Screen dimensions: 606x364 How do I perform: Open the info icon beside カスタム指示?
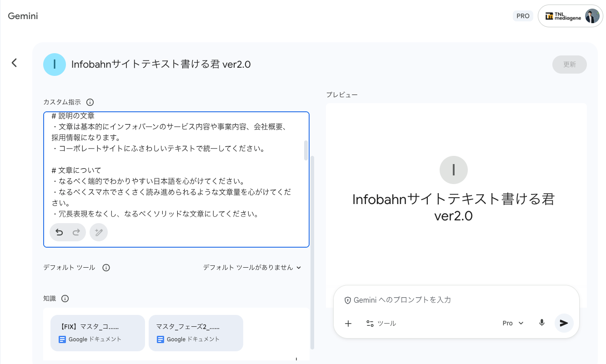90,102
